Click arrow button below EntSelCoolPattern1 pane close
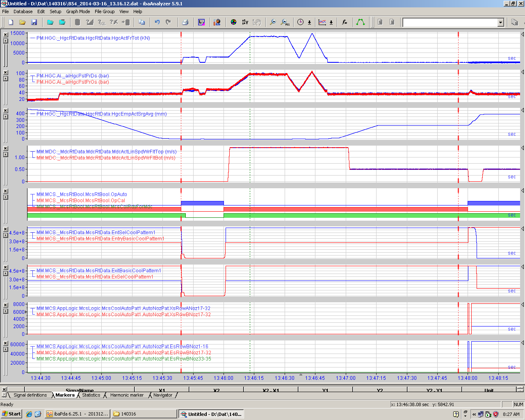 coord(5,235)
